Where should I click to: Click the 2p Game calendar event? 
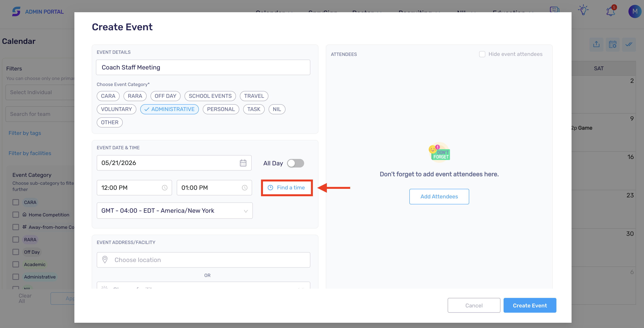tap(582, 128)
